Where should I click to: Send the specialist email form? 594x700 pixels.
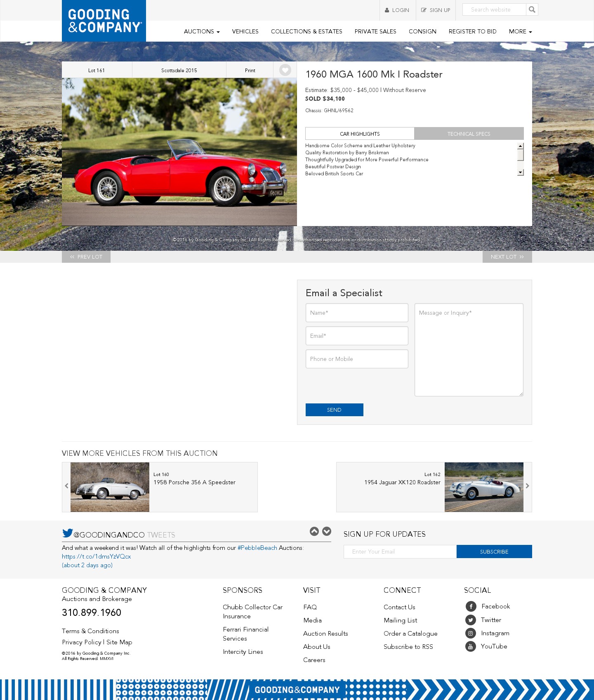(x=335, y=410)
